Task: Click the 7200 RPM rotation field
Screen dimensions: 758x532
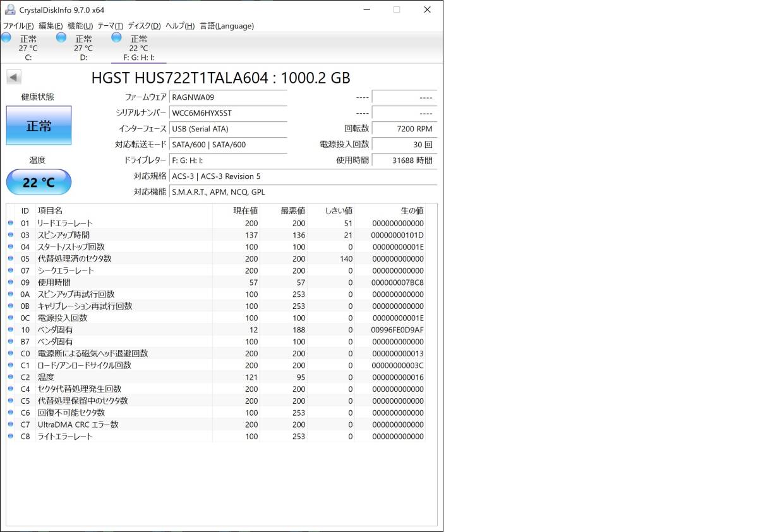Action: pos(404,129)
